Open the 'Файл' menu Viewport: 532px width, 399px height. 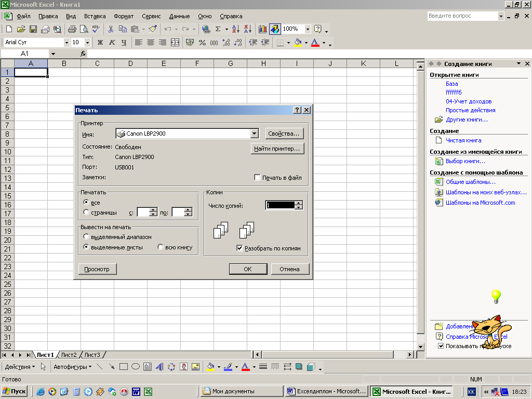(23, 16)
